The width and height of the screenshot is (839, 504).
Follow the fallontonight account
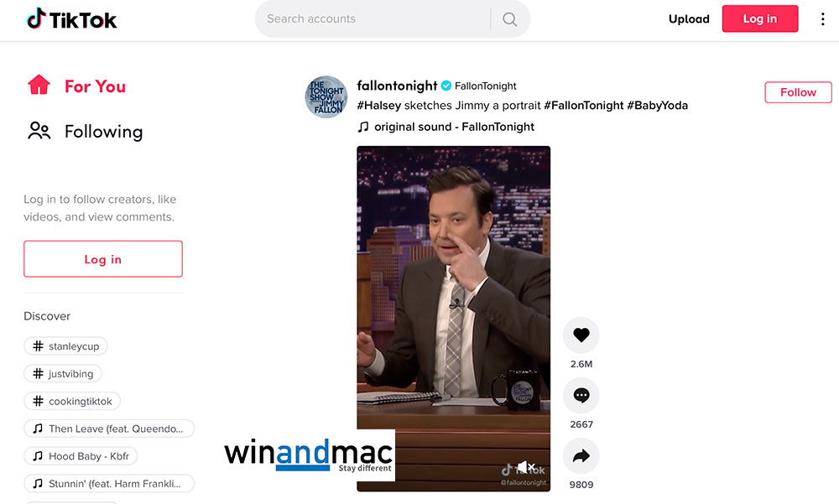pyautogui.click(x=798, y=92)
